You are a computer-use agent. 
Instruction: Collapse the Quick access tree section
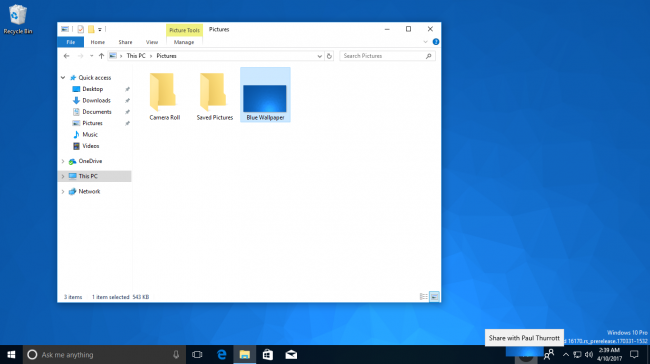(x=63, y=78)
